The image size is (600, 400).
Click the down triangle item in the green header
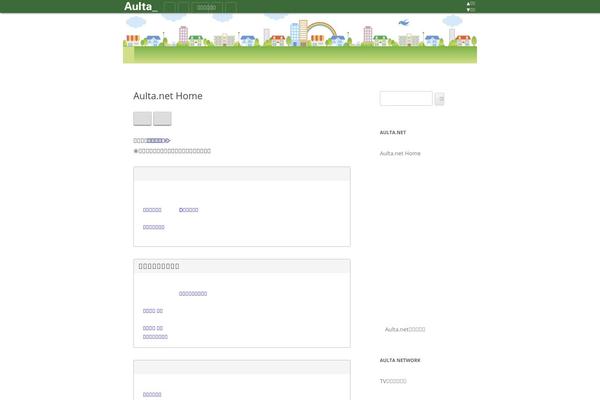471,10
